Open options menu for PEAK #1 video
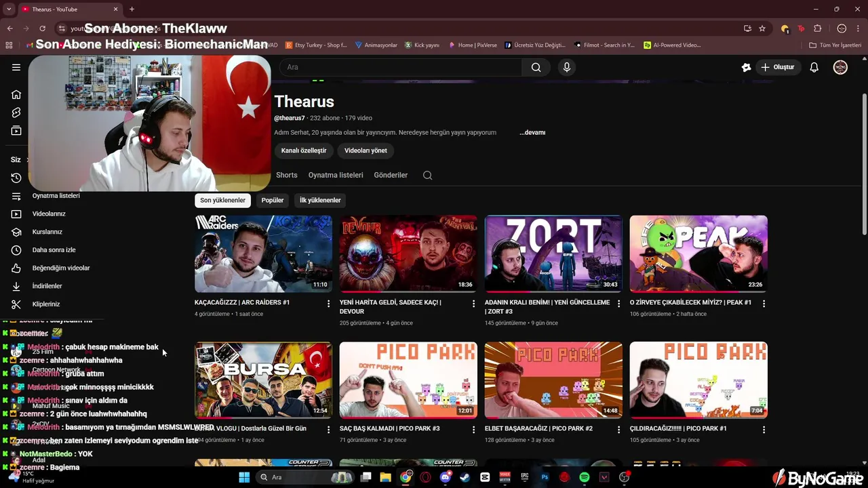This screenshot has width=868, height=488. coord(764,304)
